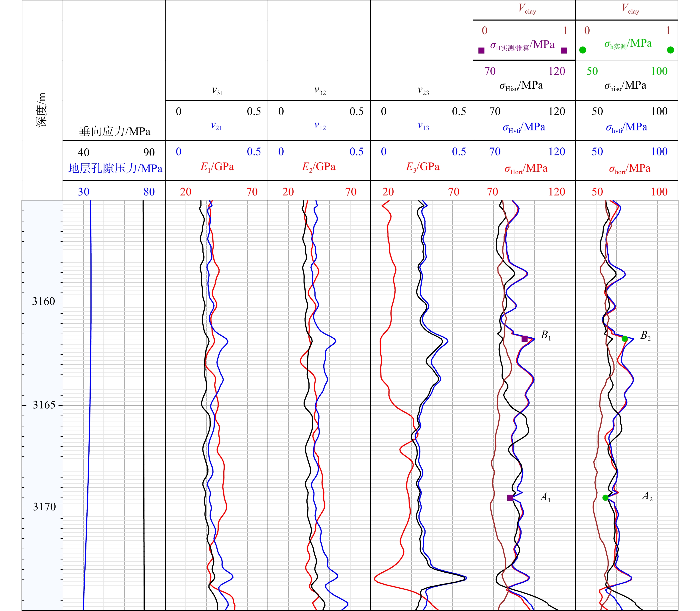Click left green circle in σh legend
The image size is (700, 611).
point(583,50)
